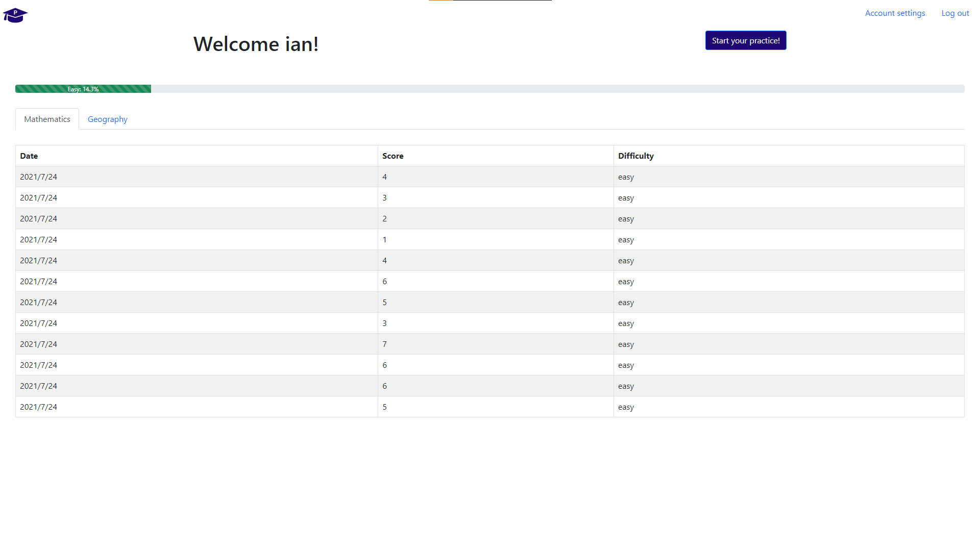Click the Date column header
The height and width of the screenshot is (551, 980).
click(29, 156)
